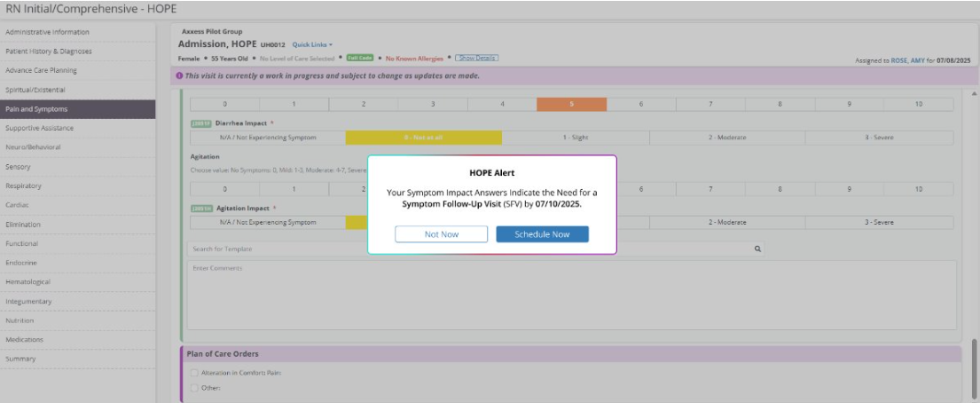Open the Summary section in sidebar
The width and height of the screenshot is (980, 403).
(21, 359)
